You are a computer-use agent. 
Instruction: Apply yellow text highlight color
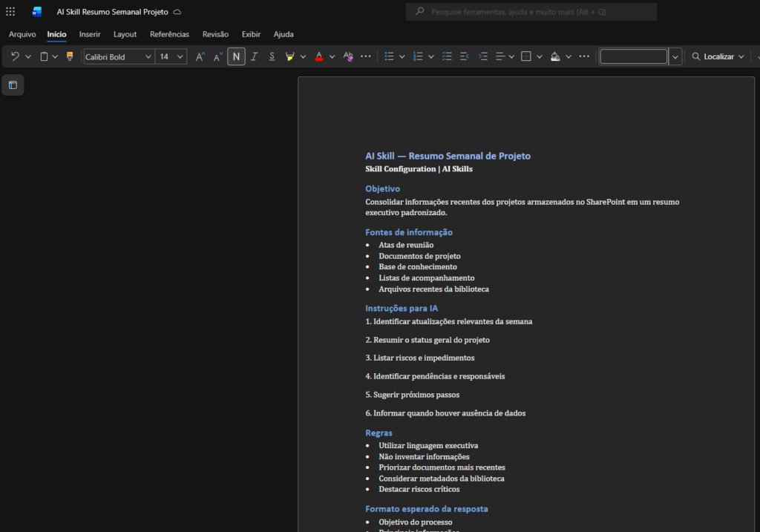290,56
